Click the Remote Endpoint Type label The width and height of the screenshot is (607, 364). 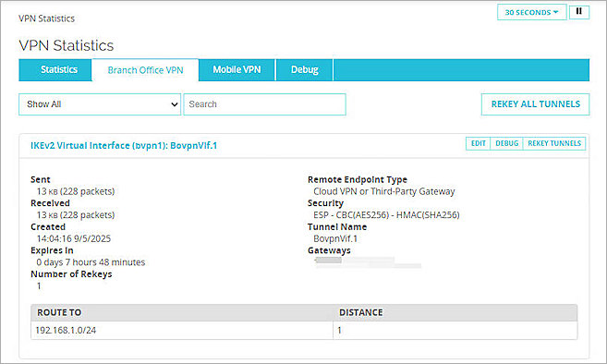[358, 179]
